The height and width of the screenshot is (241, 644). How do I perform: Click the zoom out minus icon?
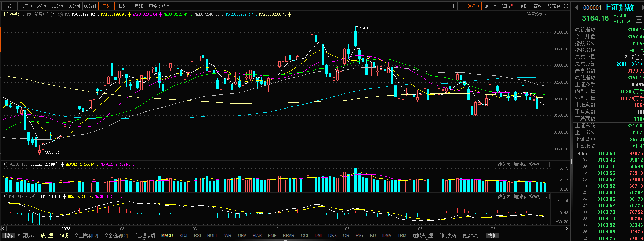click(461, 6)
